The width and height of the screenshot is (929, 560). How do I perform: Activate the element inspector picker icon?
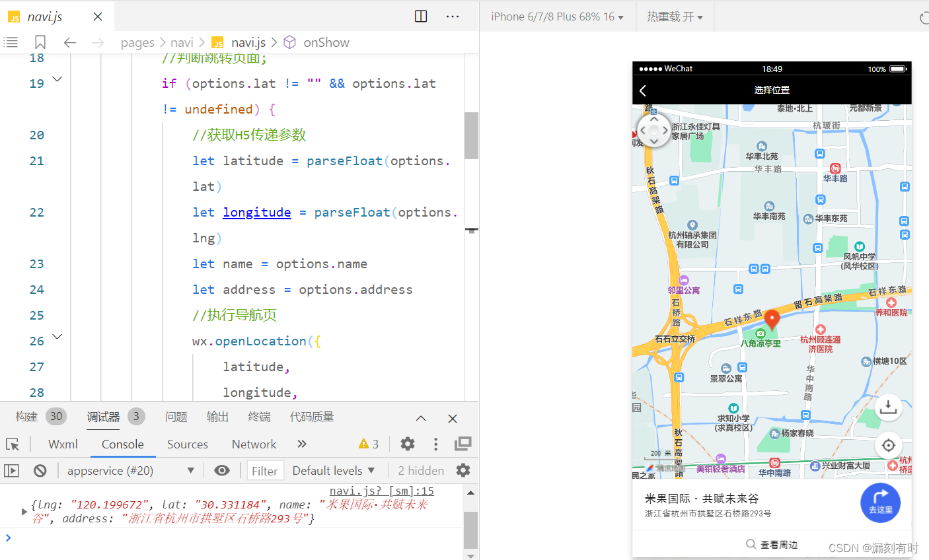coord(13,444)
